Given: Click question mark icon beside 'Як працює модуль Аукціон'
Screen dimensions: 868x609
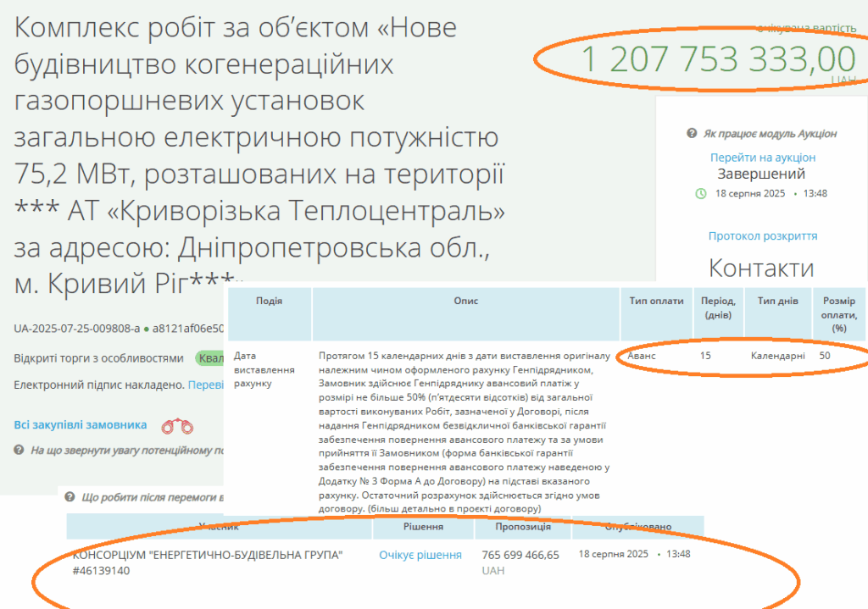Looking at the screenshot, I should [x=692, y=134].
